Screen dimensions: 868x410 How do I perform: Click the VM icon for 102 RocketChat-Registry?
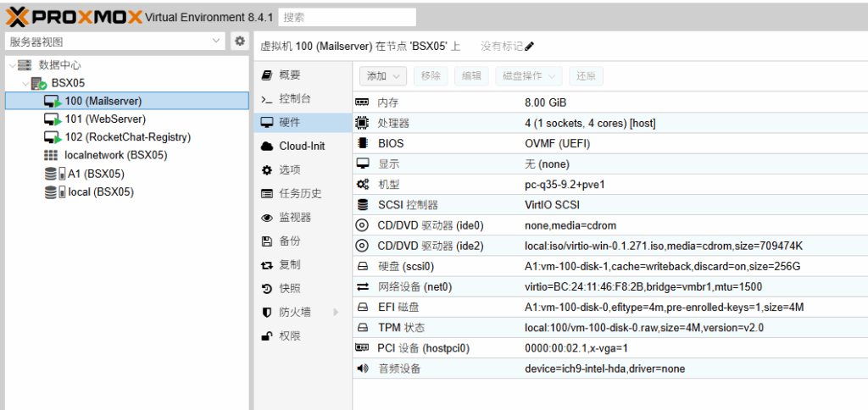click(x=52, y=137)
